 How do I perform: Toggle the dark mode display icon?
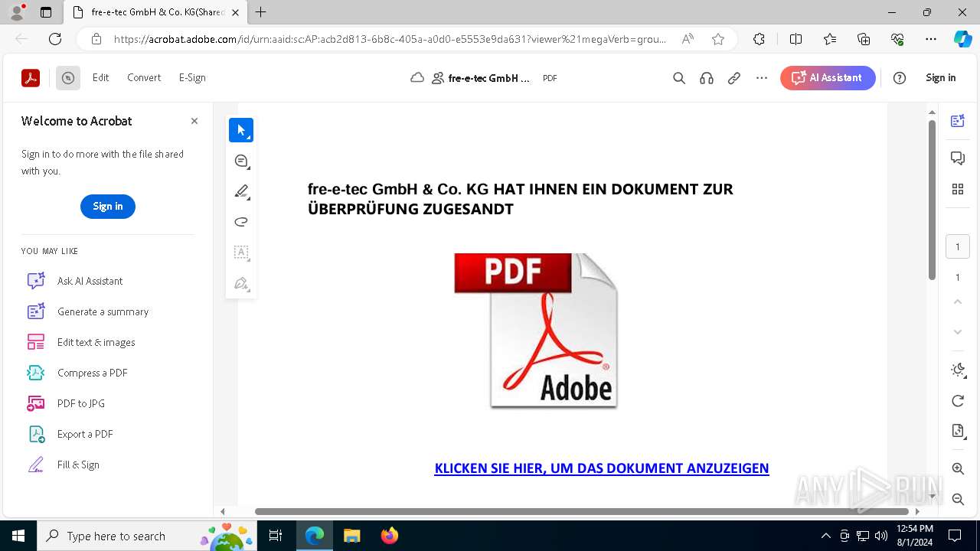point(958,370)
